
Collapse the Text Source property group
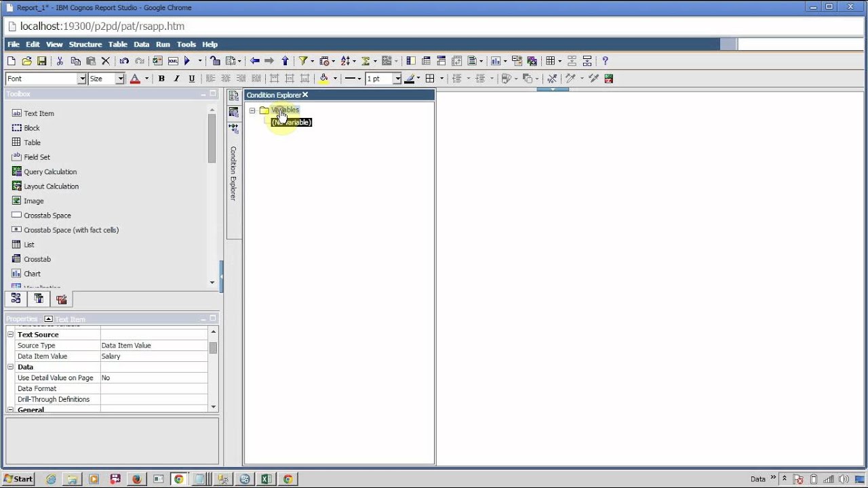(10, 335)
